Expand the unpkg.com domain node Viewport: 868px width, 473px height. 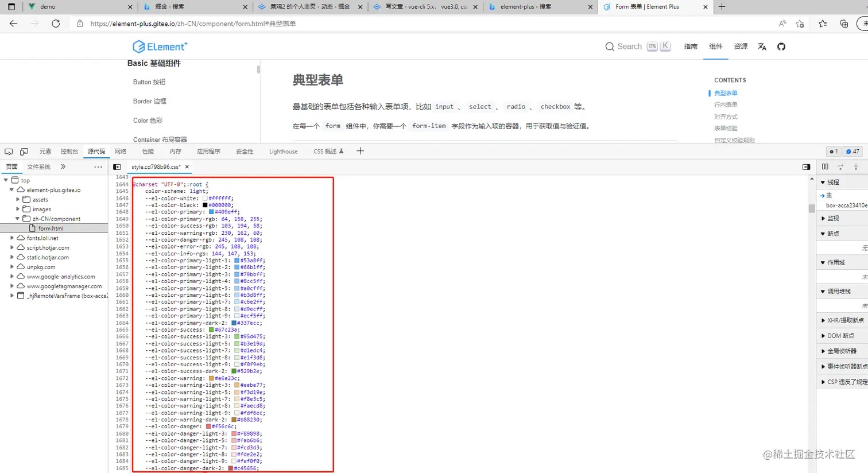[x=11, y=267]
